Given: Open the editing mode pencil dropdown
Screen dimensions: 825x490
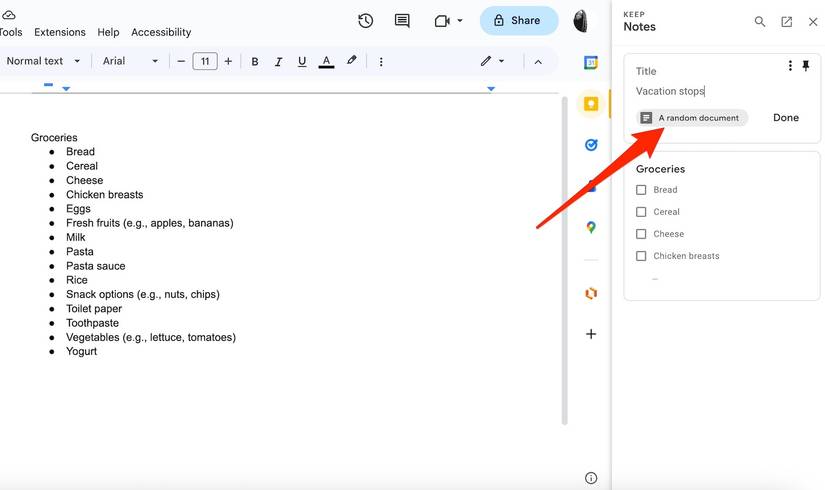Looking at the screenshot, I should click(x=492, y=61).
